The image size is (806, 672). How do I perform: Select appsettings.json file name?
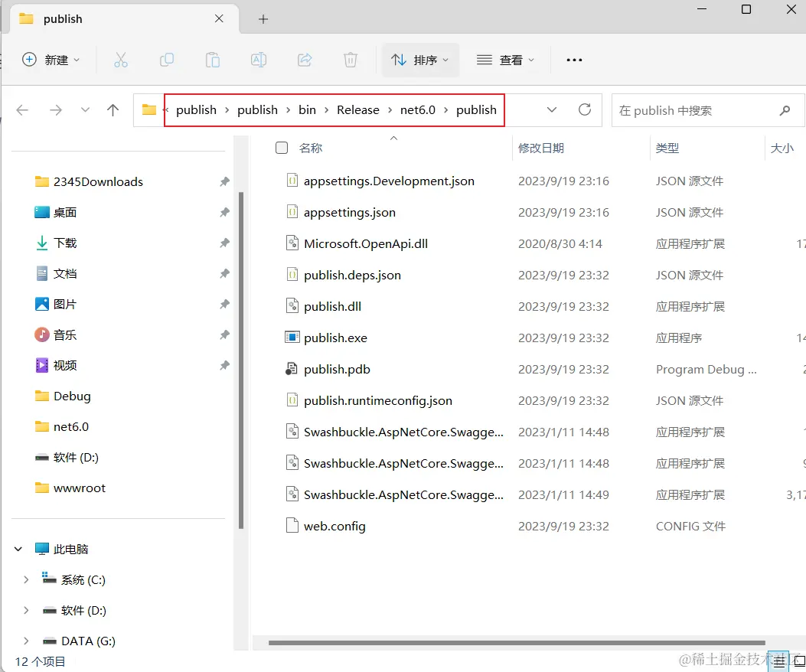coord(350,212)
